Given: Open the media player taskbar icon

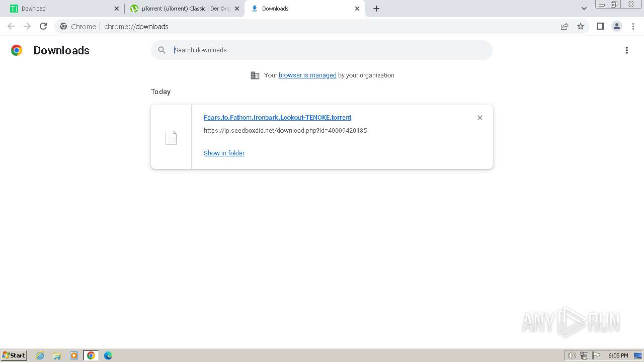Looking at the screenshot, I should click(74, 355).
